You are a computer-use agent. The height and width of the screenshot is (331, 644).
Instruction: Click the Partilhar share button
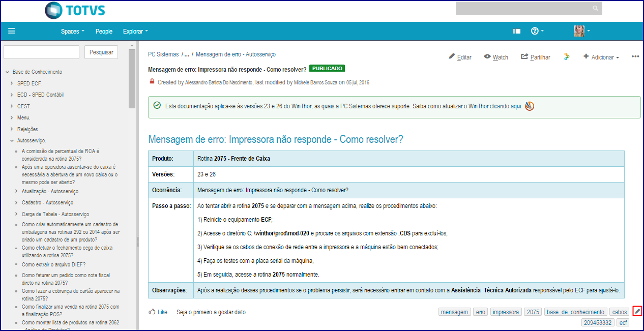pos(536,57)
